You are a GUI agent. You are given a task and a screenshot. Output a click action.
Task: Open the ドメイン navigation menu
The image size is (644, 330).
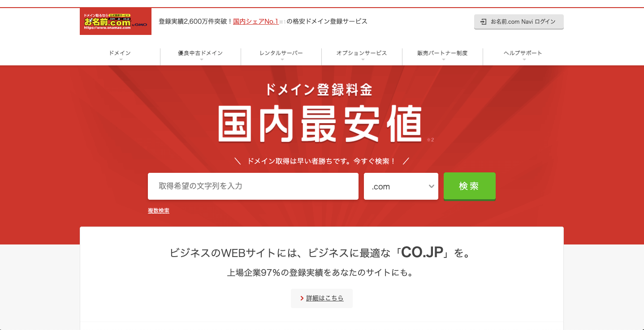120,53
